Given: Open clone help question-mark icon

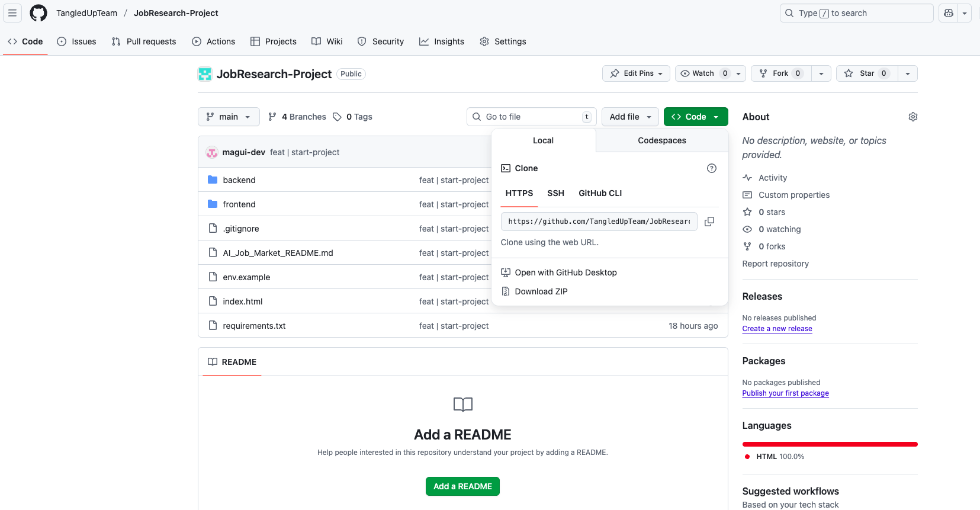Looking at the screenshot, I should tap(712, 168).
